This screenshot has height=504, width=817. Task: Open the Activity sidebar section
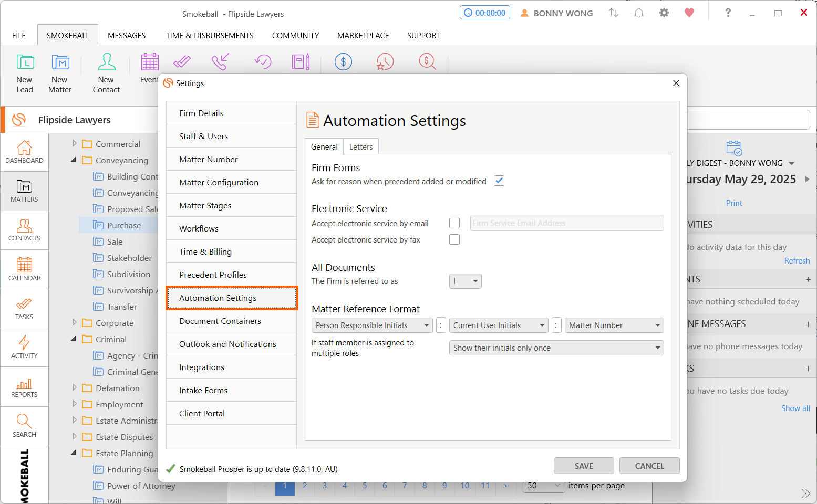[25, 348]
